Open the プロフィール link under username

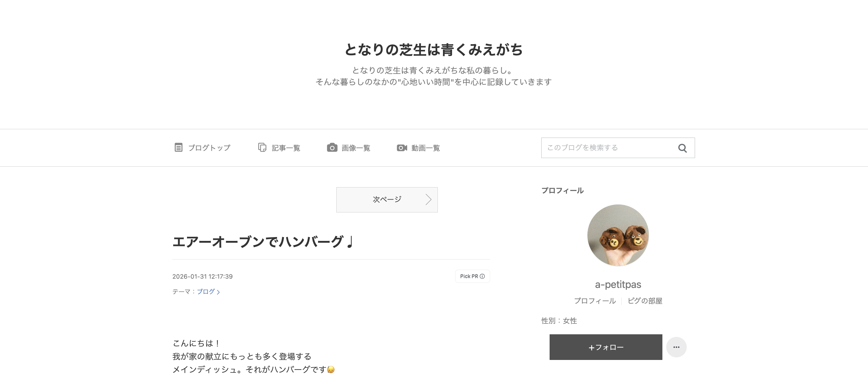click(x=595, y=300)
